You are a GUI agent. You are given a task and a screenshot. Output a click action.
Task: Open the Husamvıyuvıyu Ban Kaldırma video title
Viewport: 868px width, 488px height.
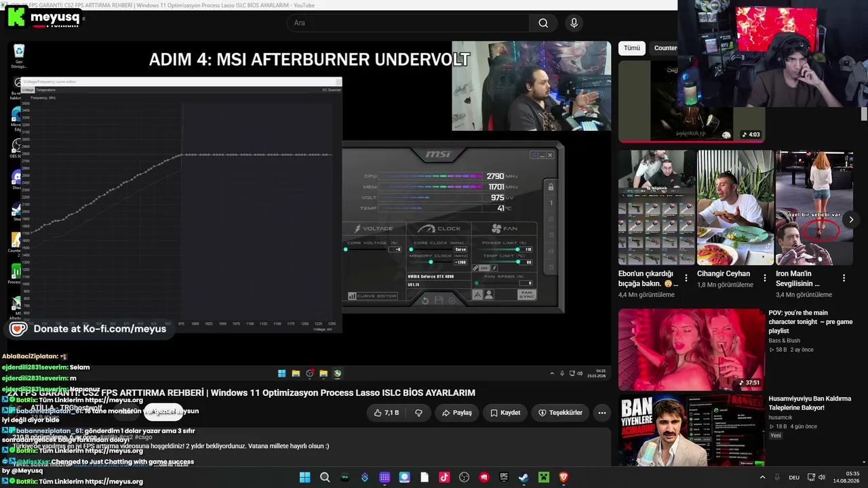(810, 403)
